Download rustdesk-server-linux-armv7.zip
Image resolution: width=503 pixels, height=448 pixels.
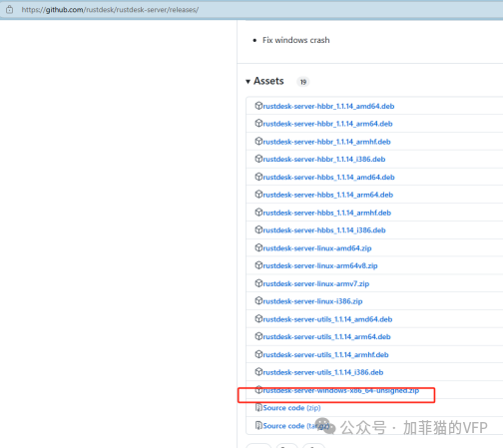point(316,284)
